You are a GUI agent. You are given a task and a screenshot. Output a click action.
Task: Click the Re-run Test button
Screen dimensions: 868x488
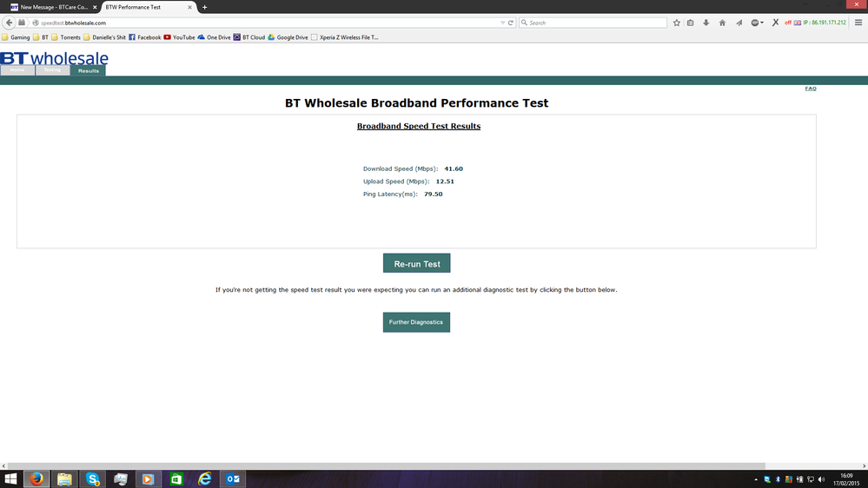pyautogui.click(x=417, y=263)
